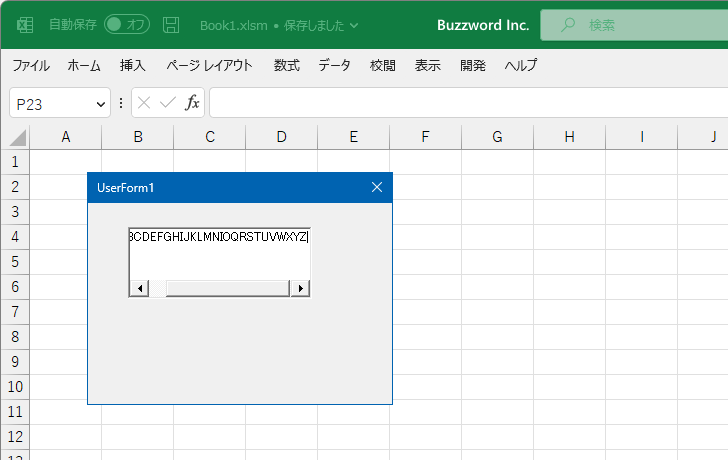Open the ファイル menu tab

(30, 66)
